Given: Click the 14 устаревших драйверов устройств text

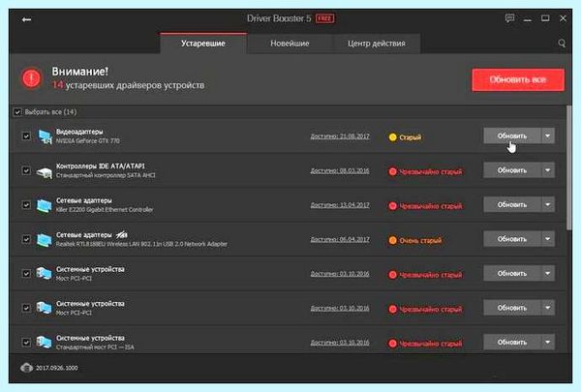Looking at the screenshot, I should coord(128,85).
